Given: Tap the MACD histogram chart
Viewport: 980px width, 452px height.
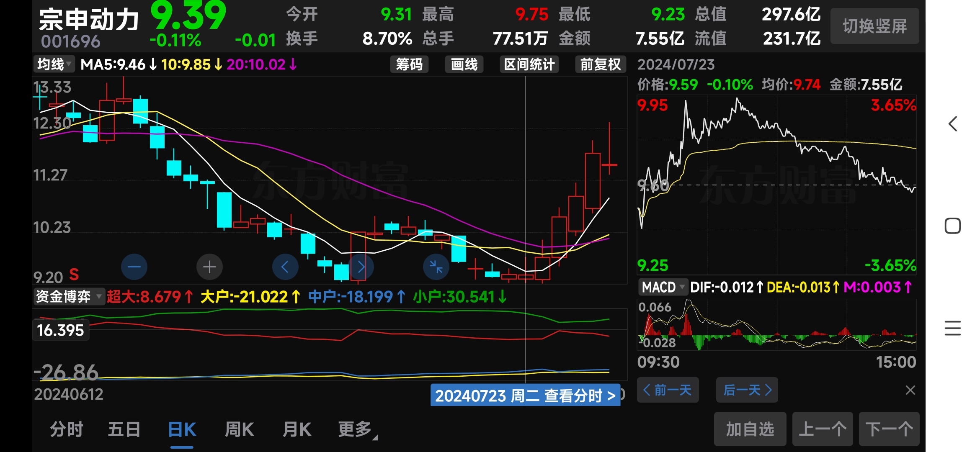Looking at the screenshot, I should [x=777, y=325].
